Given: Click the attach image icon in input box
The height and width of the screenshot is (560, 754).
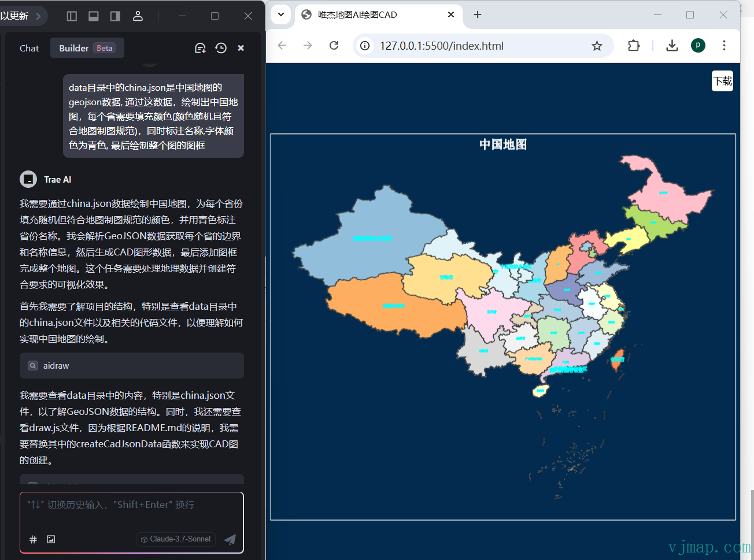Looking at the screenshot, I should 51,539.
